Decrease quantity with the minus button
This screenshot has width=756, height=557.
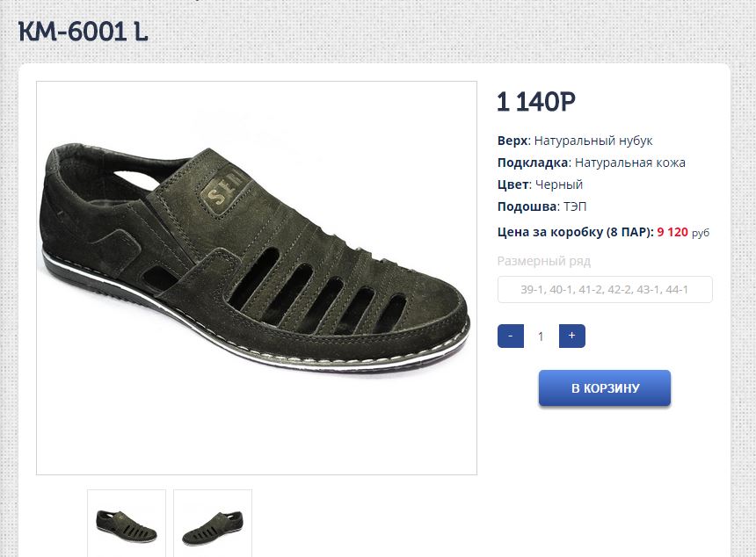tap(511, 336)
